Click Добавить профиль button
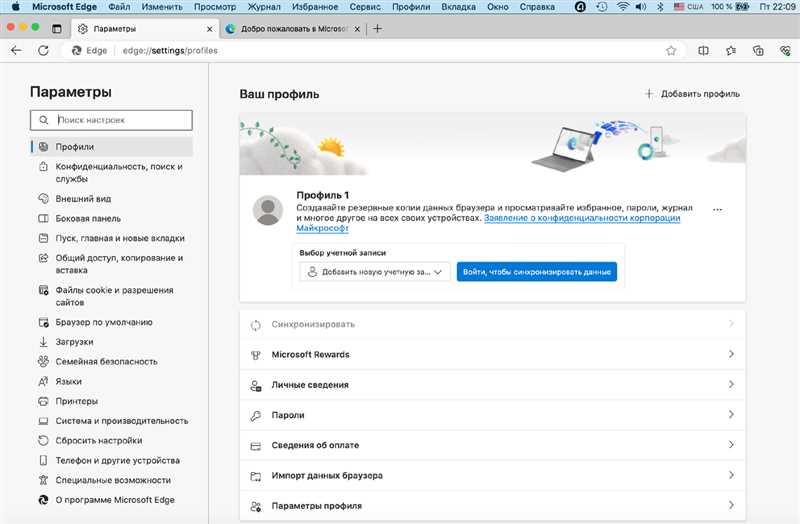 [692, 94]
